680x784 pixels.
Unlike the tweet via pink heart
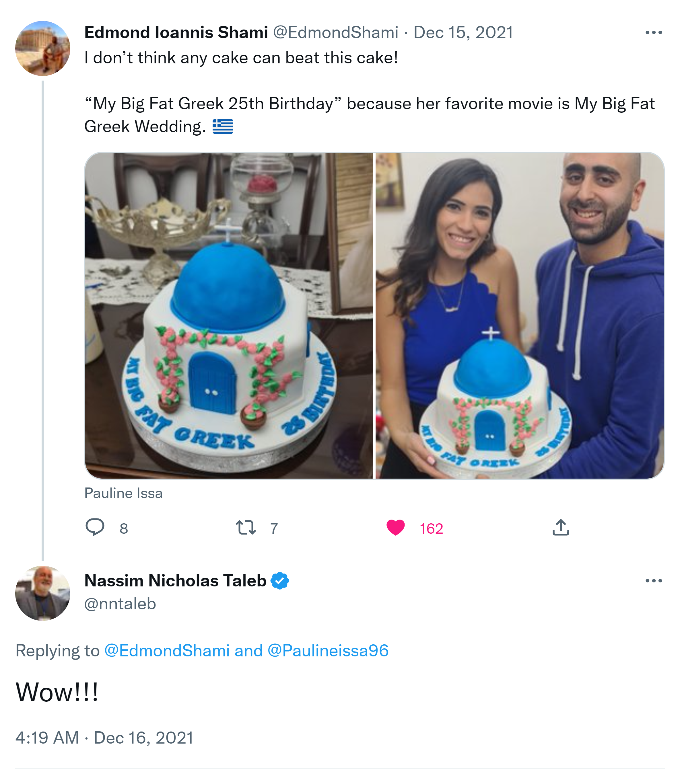pyautogui.click(x=395, y=528)
